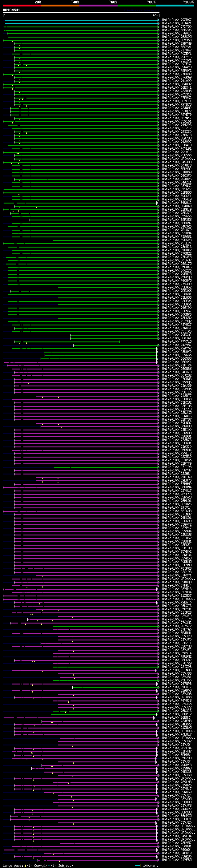The image size is (197, 868).
Task: Open entry UniRef100_A7Y7L5
Action: point(176,342)
